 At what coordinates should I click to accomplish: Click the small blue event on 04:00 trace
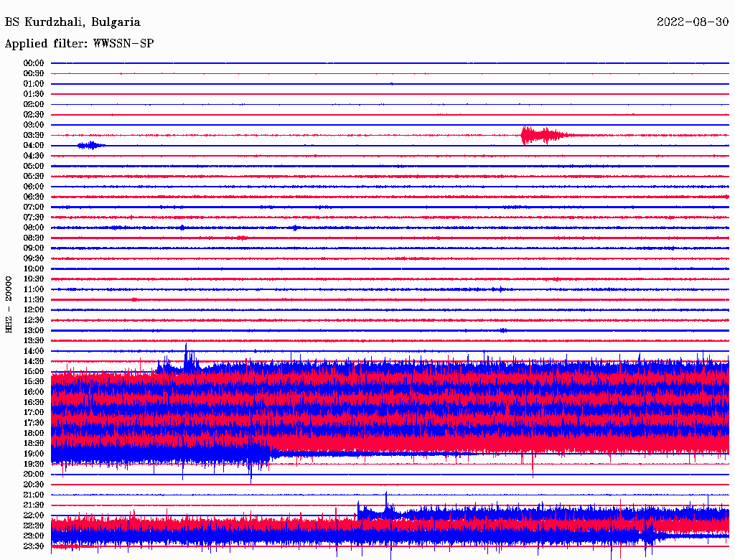[x=90, y=145]
